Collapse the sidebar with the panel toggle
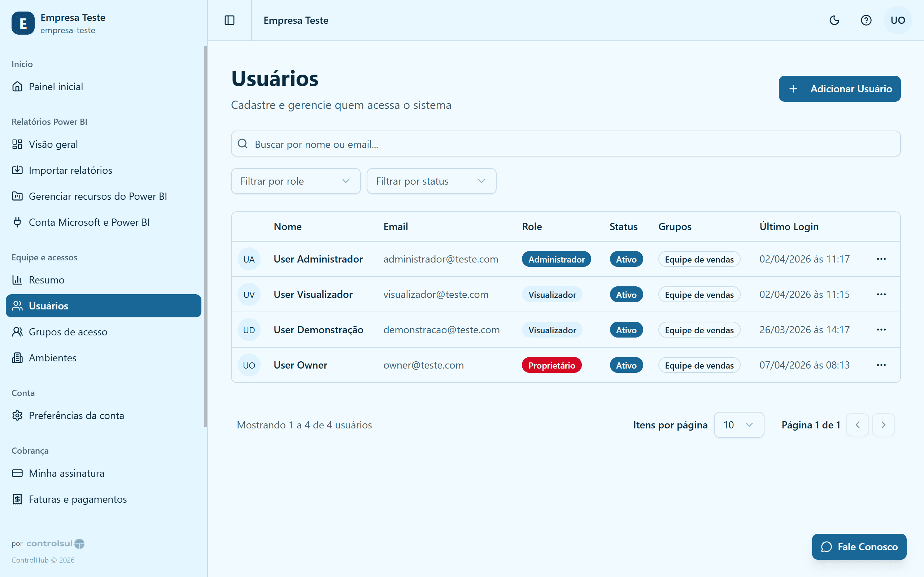Screen dimensions: 924x577 pos(230,20)
